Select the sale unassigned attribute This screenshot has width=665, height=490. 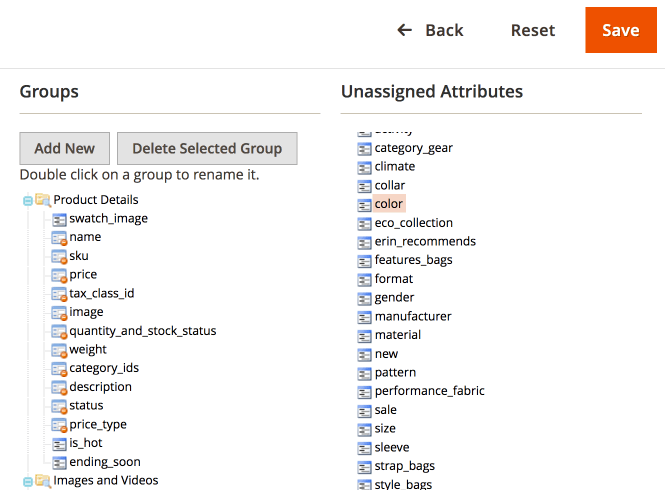click(x=386, y=410)
